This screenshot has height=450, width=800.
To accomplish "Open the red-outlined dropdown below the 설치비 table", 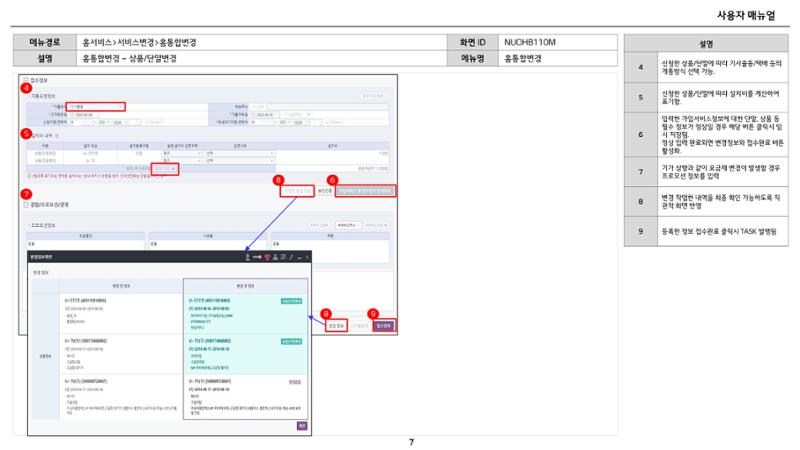I will click(x=165, y=168).
